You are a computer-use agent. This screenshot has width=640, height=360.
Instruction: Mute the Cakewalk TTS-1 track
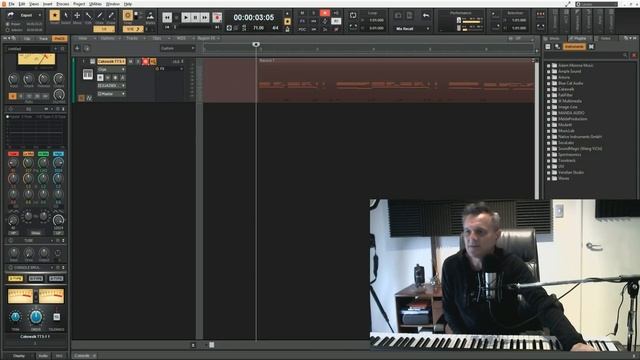[131, 61]
